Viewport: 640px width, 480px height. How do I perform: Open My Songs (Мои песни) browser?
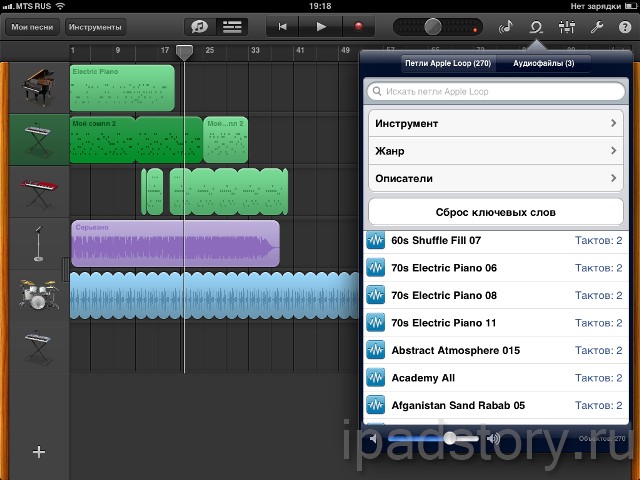tap(32, 27)
